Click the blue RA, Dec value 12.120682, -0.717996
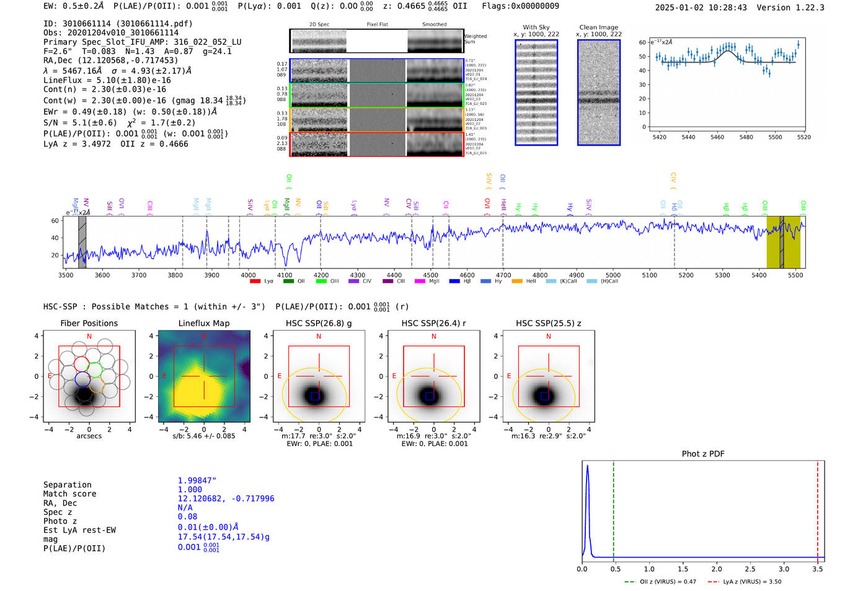 pyautogui.click(x=226, y=499)
